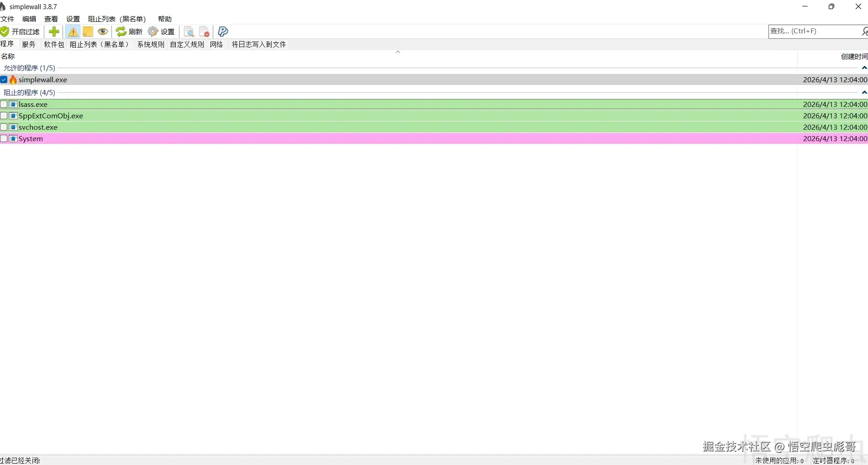The width and height of the screenshot is (868, 465).
Task: Click the magnifier document log icon
Action: 189,32
